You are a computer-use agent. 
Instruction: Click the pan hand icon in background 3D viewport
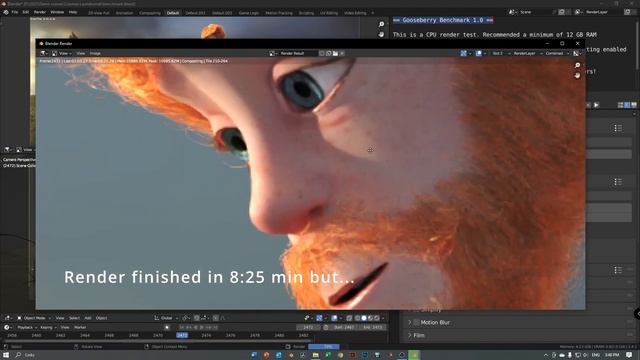point(381,35)
